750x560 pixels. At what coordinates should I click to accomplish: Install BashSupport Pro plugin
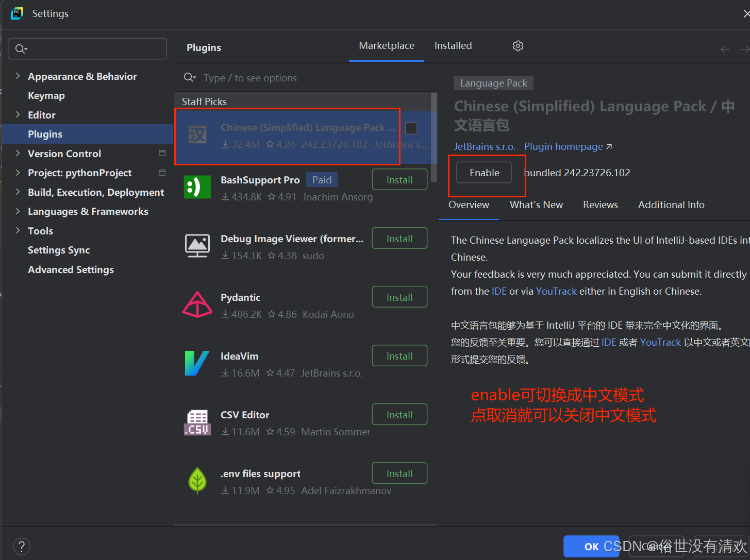point(399,180)
